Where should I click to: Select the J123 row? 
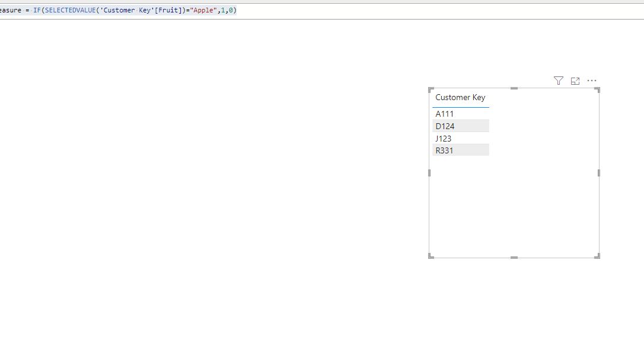(460, 138)
